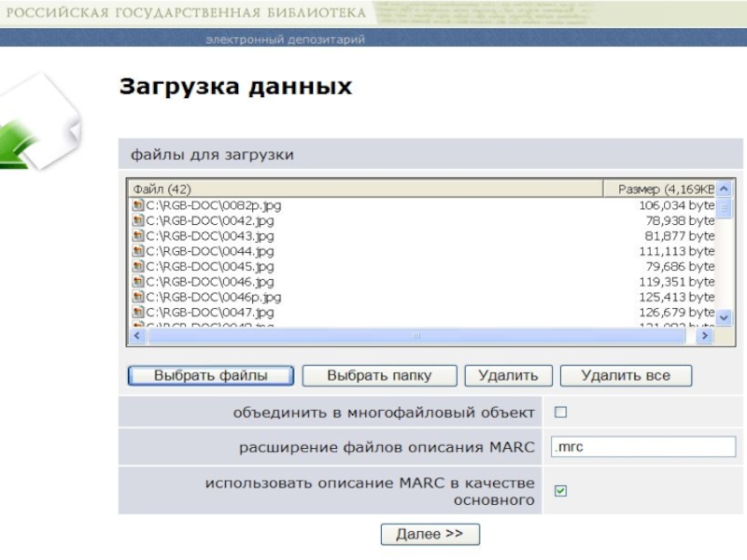Click the size value '81,877 byte'
This screenshot has width=747, height=560.
tap(680, 236)
